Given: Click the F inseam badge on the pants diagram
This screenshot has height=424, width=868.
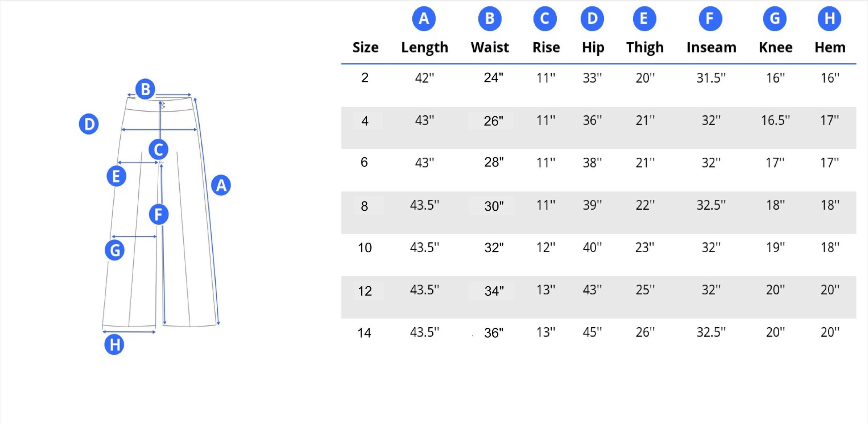Looking at the screenshot, I should pos(159,214).
